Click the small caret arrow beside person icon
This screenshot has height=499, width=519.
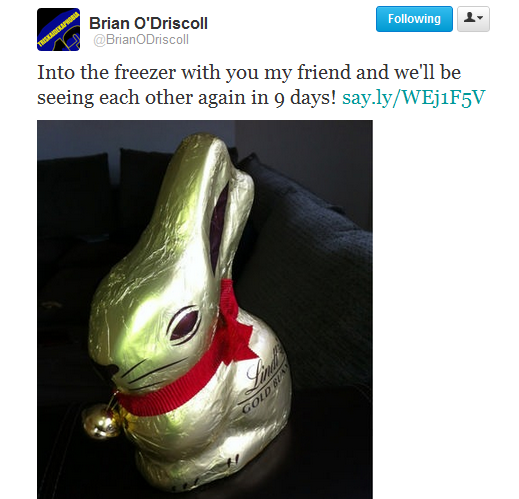pos(480,18)
